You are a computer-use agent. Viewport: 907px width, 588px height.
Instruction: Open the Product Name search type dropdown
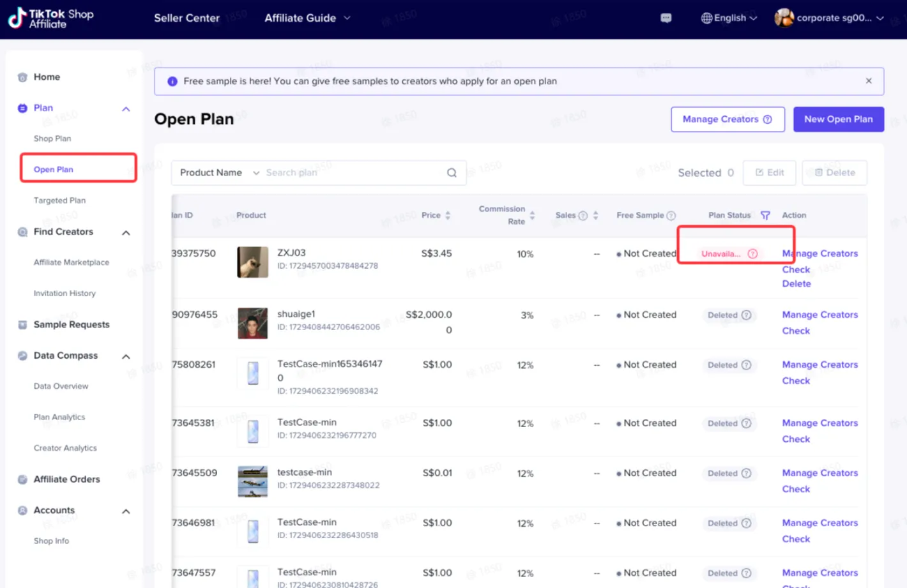click(x=219, y=172)
